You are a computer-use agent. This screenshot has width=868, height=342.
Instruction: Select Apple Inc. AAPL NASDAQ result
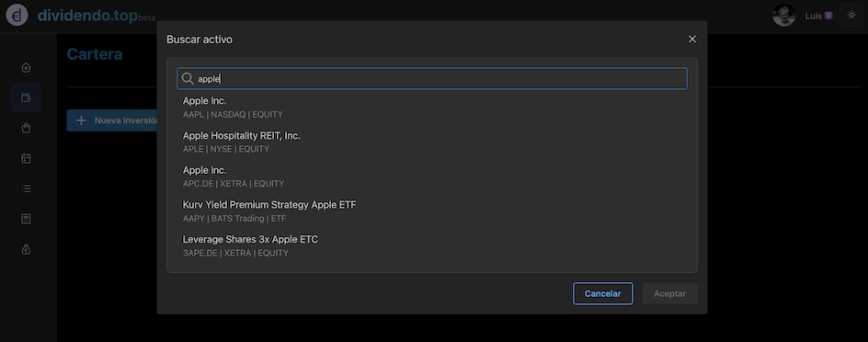coord(432,108)
